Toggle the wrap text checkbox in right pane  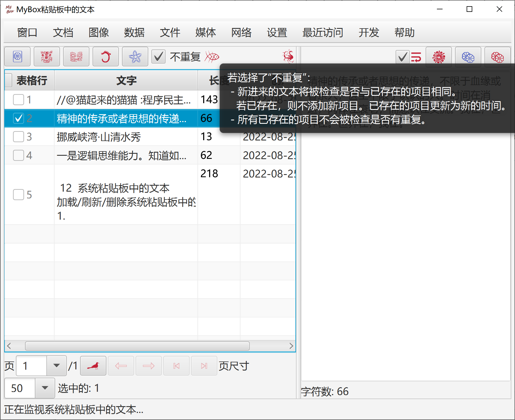tap(402, 57)
